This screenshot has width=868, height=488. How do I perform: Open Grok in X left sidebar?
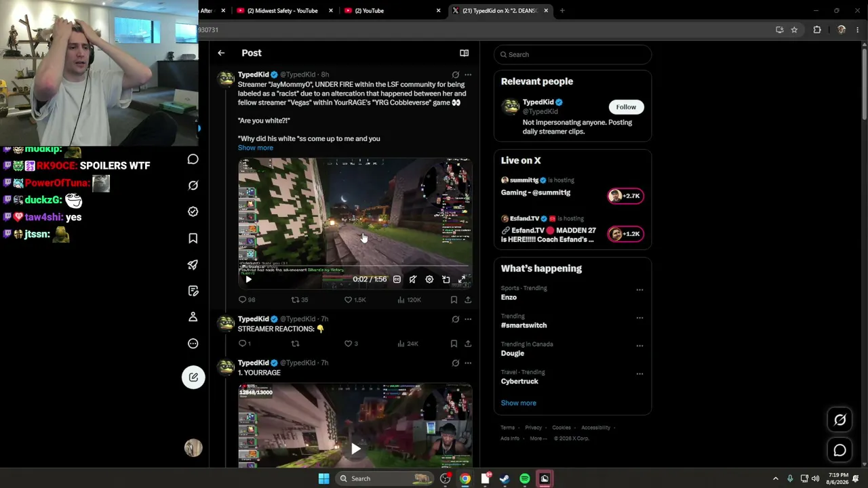tap(193, 185)
